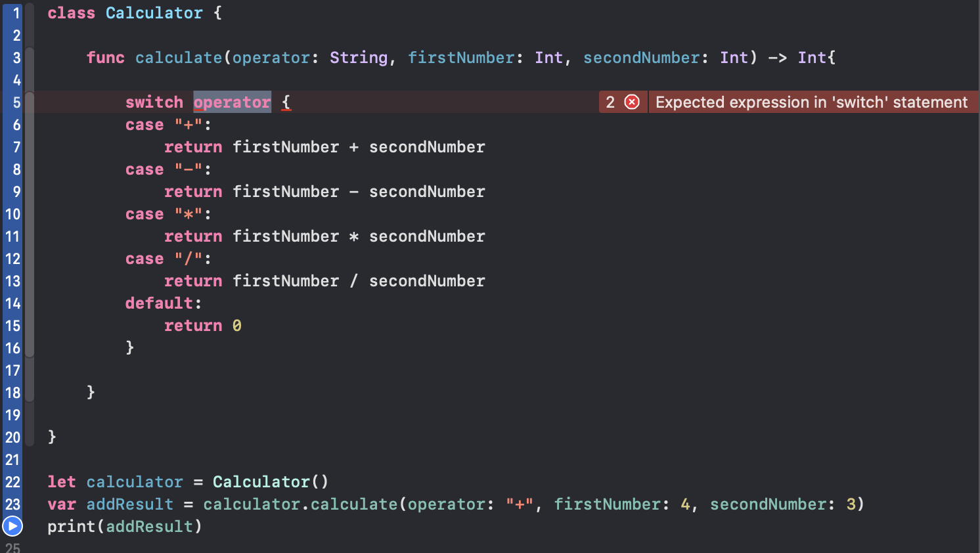Click the String type in function signature
The width and height of the screenshot is (980, 553).
click(359, 58)
